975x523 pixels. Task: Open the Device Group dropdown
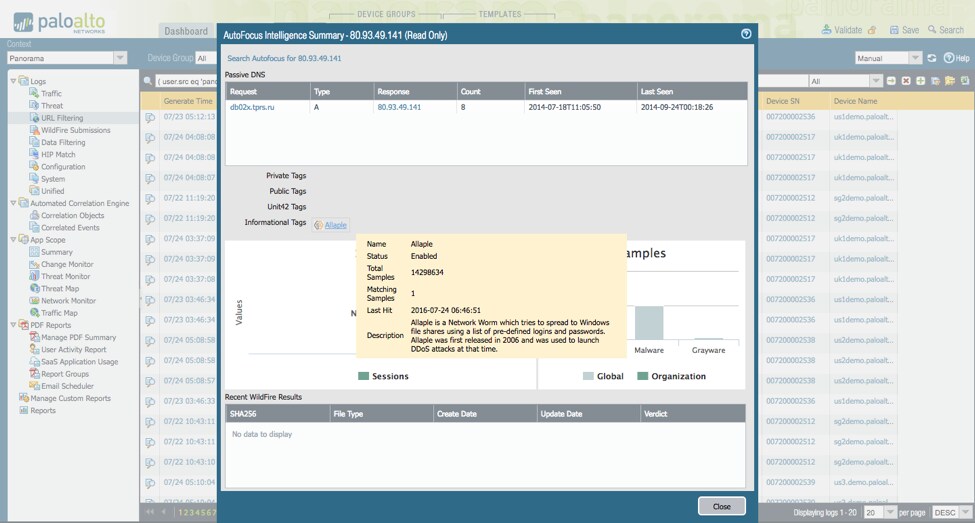[205, 58]
